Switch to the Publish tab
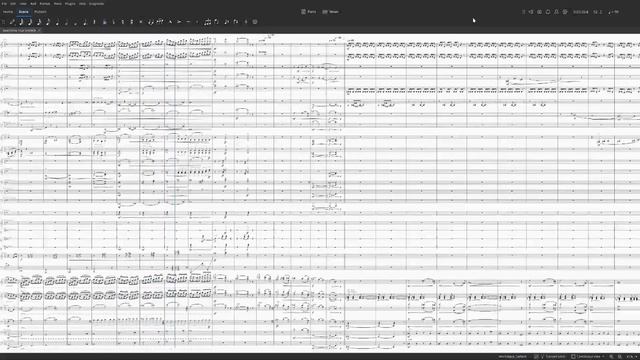Viewport: 640px width, 360px height. pos(40,12)
